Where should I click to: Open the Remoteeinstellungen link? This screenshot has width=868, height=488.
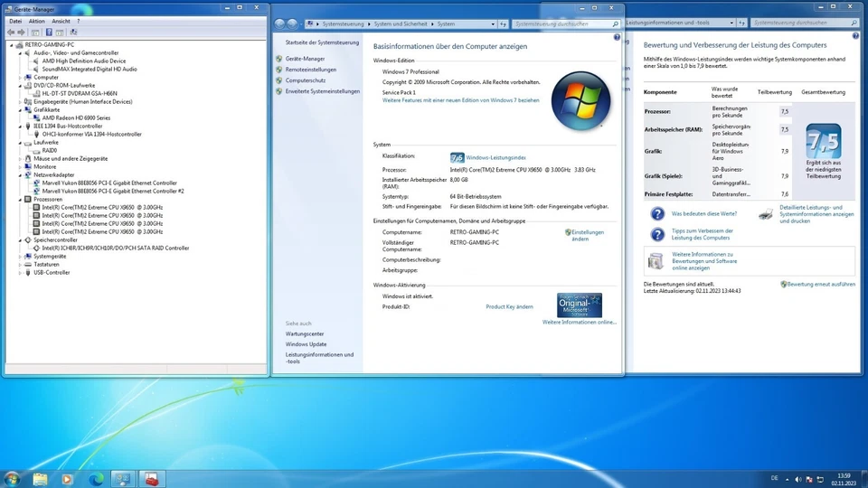(x=310, y=70)
